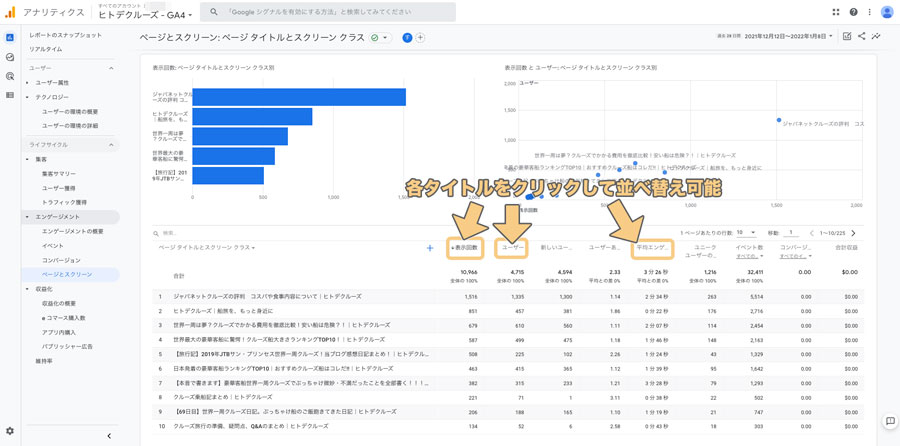Image resolution: width=900 pixels, height=446 pixels.
Task: Click the ジャパネットクルーズの評判 bar in chart
Action: point(299,97)
